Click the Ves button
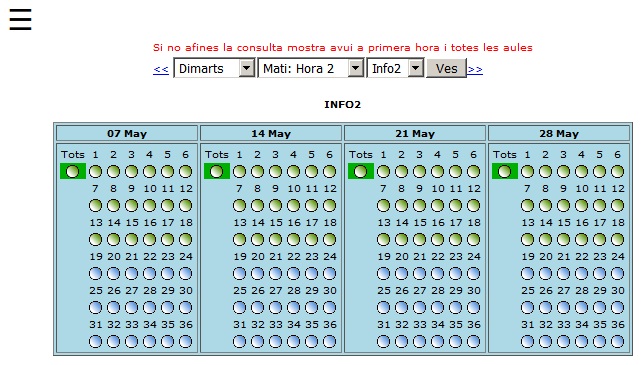This screenshot has width=644, height=365. click(446, 68)
